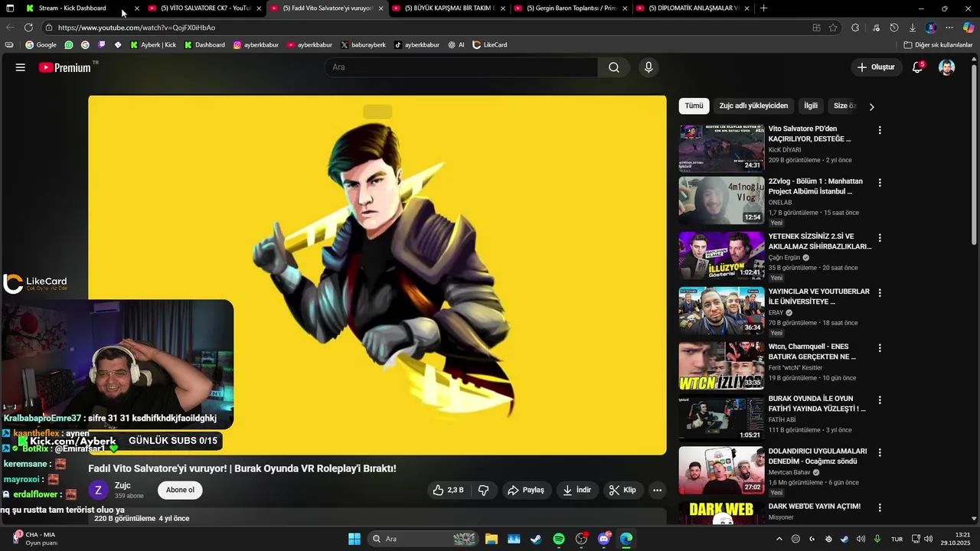This screenshot has width=980, height=551.
Task: Open File Explorer from taskbar
Action: point(491,539)
